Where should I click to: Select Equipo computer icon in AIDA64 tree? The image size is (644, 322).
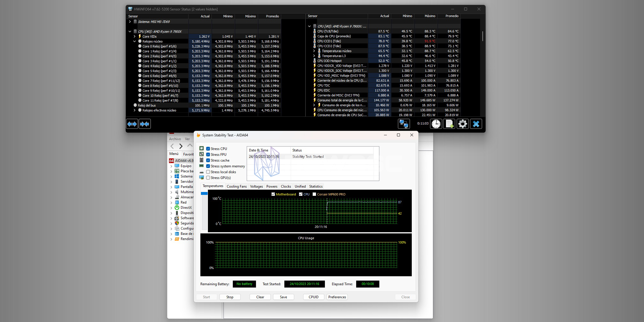pyautogui.click(x=177, y=166)
